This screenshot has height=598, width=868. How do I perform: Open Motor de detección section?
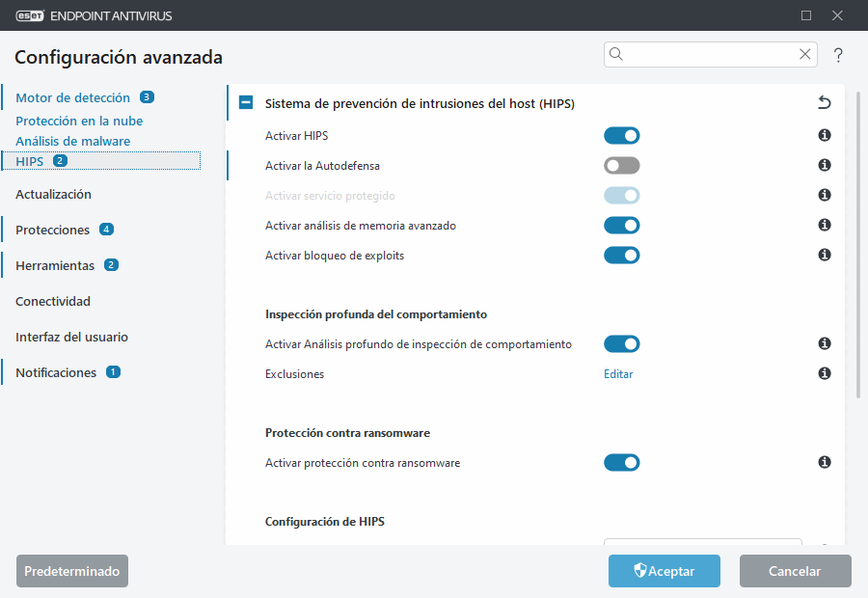tap(72, 97)
